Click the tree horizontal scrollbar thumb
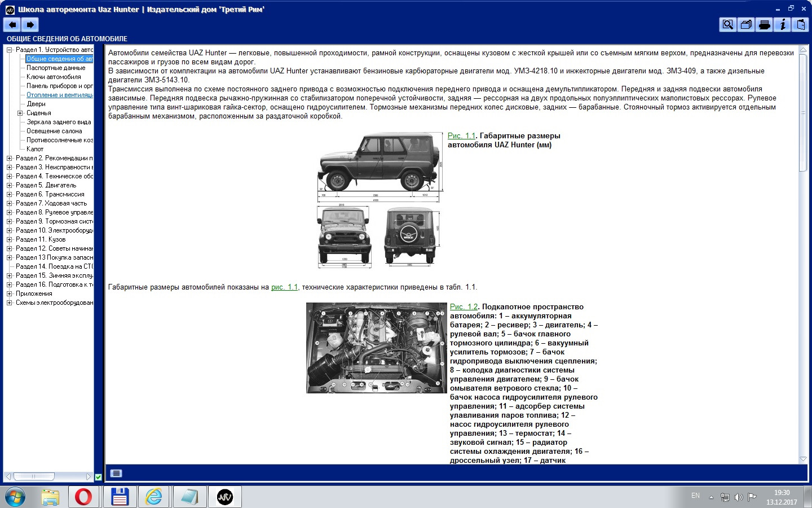Screen dimensions: 812x508 click(34, 476)
